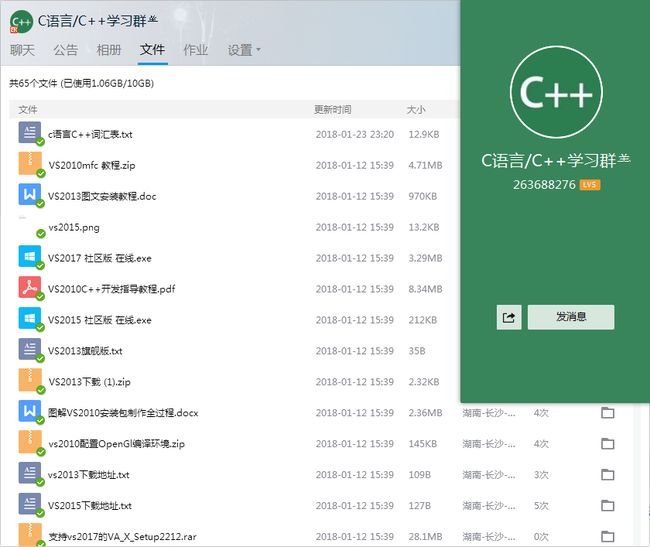The width and height of the screenshot is (650, 547).
Task: Click text file icon of c语言C++词汇表.txt
Action: click(30, 132)
